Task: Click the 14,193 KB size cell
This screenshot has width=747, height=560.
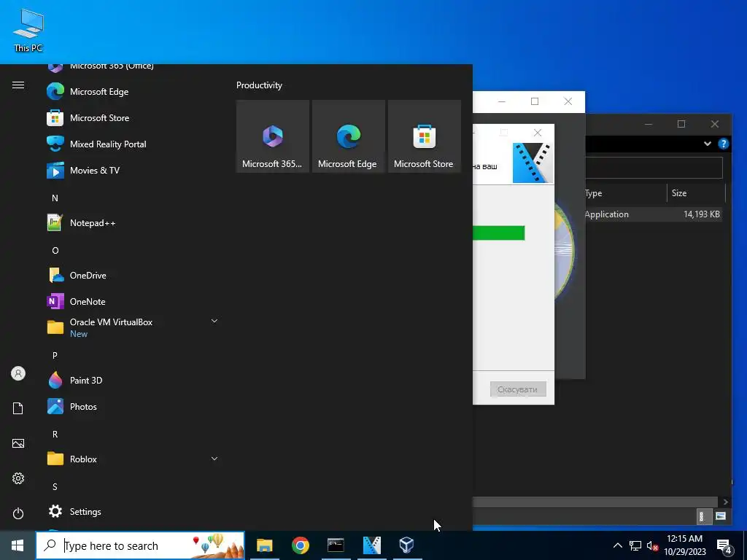Action: pos(701,214)
